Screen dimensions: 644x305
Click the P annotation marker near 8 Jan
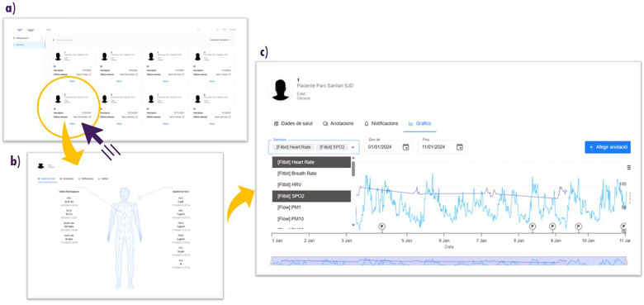tap(533, 226)
